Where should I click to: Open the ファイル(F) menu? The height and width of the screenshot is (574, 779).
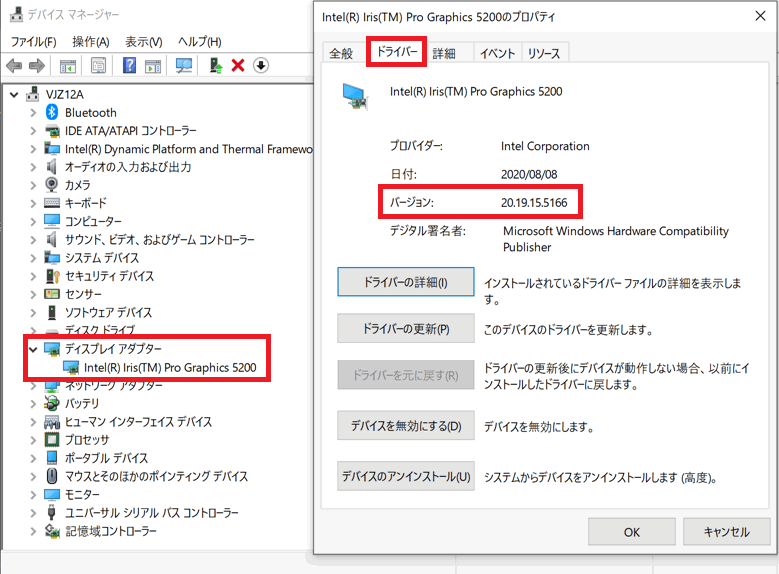point(34,42)
